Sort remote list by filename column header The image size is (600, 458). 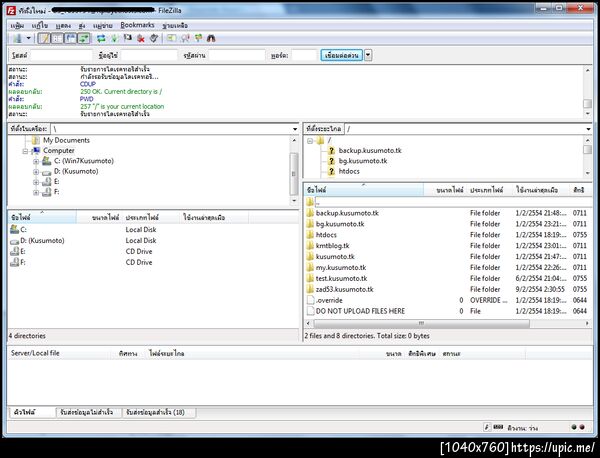pyautogui.click(x=364, y=190)
